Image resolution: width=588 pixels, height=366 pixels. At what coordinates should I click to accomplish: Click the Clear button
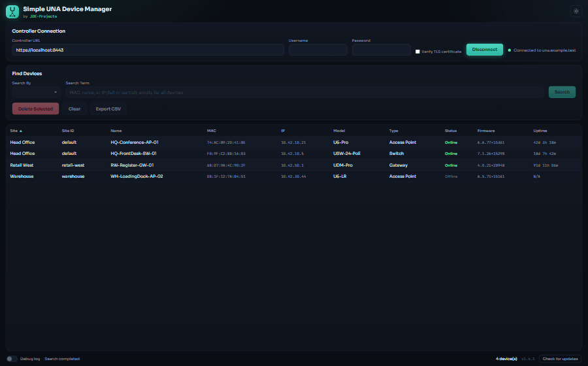(74, 108)
